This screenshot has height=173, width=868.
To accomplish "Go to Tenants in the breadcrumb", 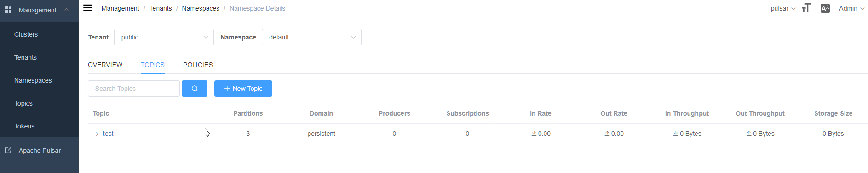I will point(161,8).
